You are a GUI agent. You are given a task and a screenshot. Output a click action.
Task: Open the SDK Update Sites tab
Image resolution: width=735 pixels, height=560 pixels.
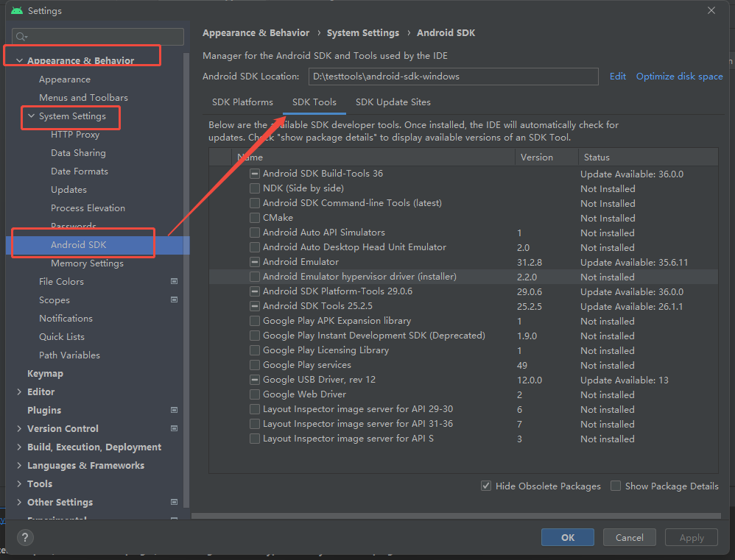point(393,102)
